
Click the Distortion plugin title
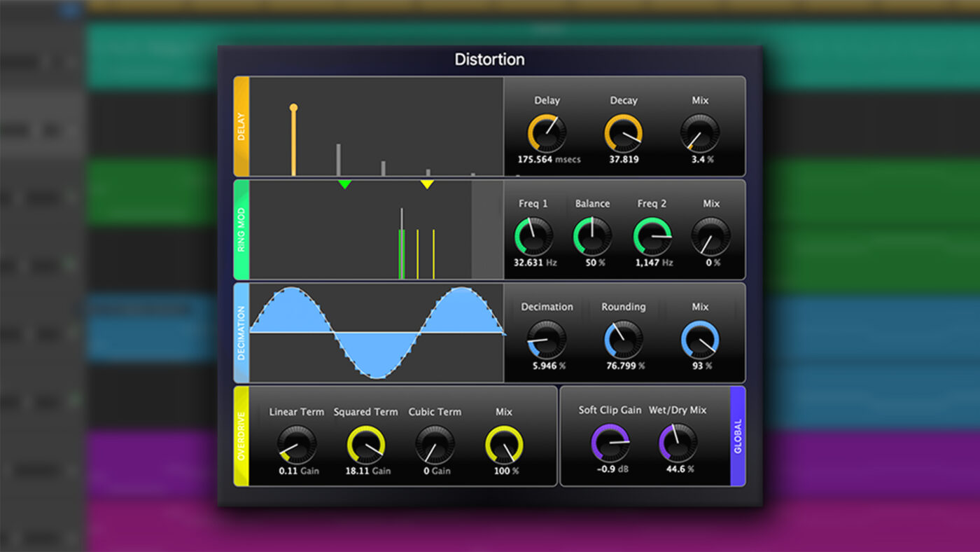pos(489,60)
